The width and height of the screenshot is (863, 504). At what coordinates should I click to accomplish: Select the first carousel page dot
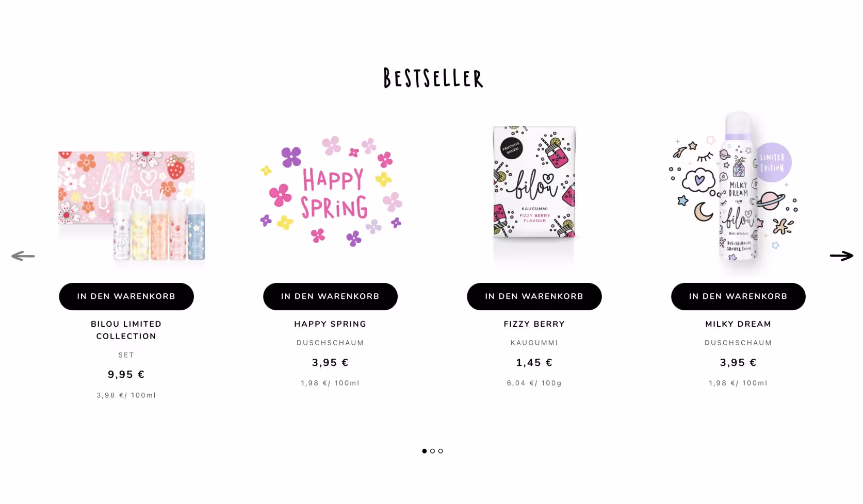(425, 451)
